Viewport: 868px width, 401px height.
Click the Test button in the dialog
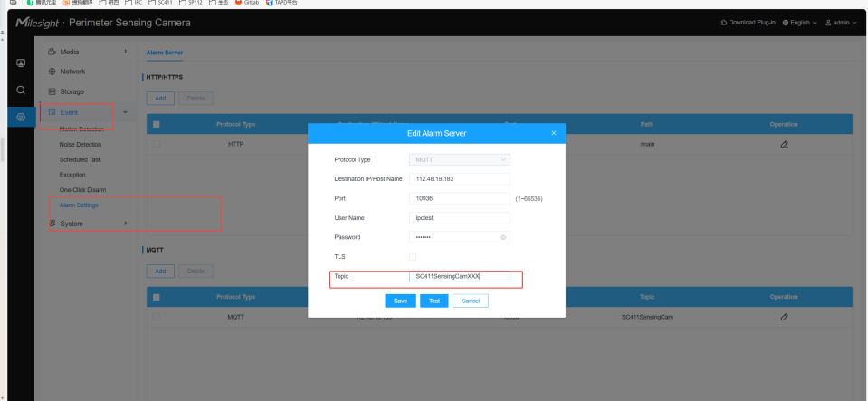434,301
